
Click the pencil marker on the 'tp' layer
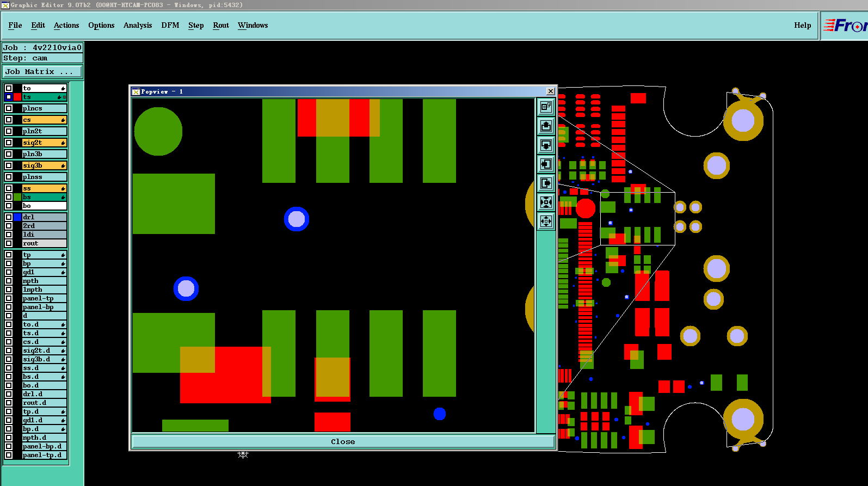63,255
